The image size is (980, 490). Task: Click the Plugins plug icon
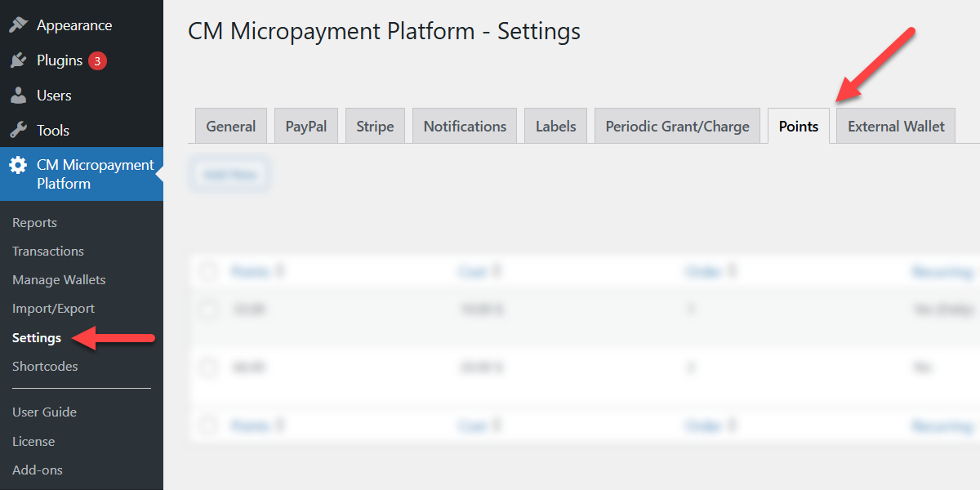click(18, 60)
